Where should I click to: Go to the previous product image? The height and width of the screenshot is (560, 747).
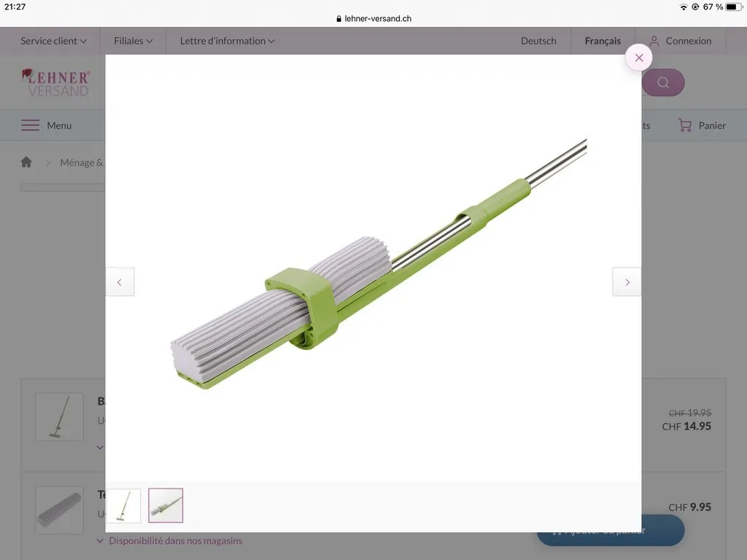[120, 282]
